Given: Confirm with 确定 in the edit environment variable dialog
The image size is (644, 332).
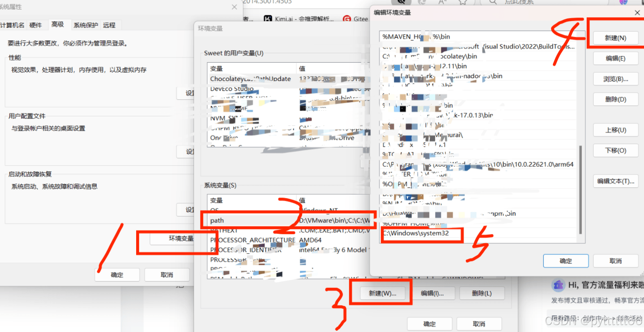Looking at the screenshot, I should (x=565, y=261).
